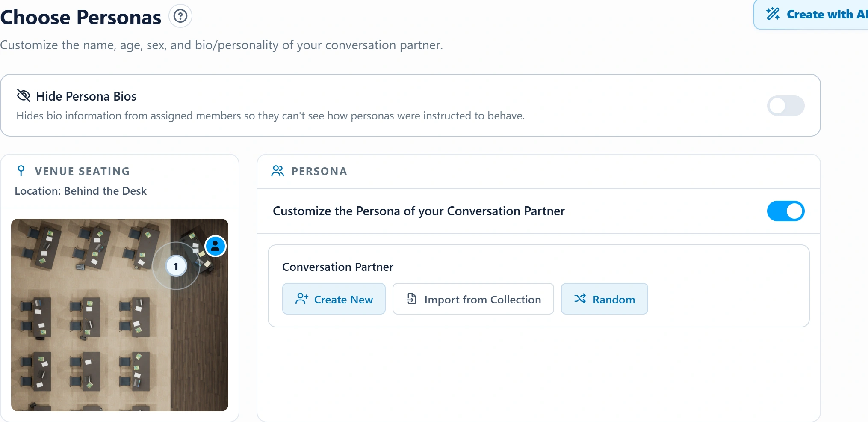Click the Location: Behind the Desk label

(81, 191)
